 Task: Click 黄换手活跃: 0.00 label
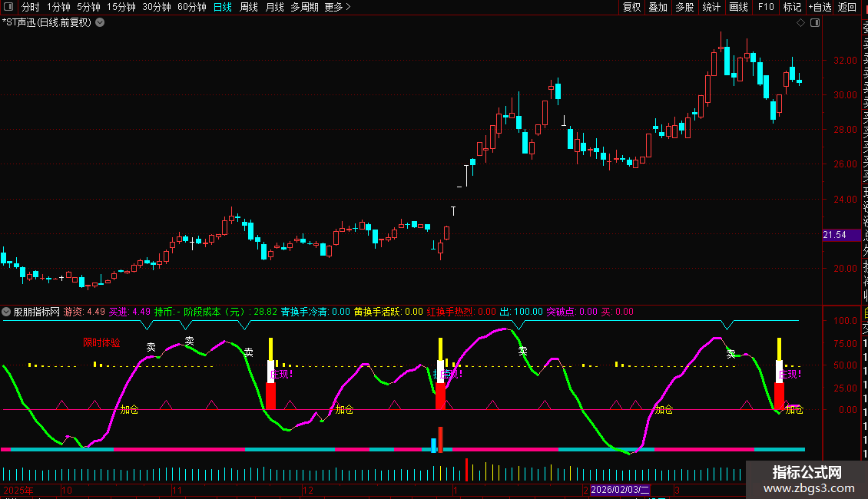click(389, 312)
